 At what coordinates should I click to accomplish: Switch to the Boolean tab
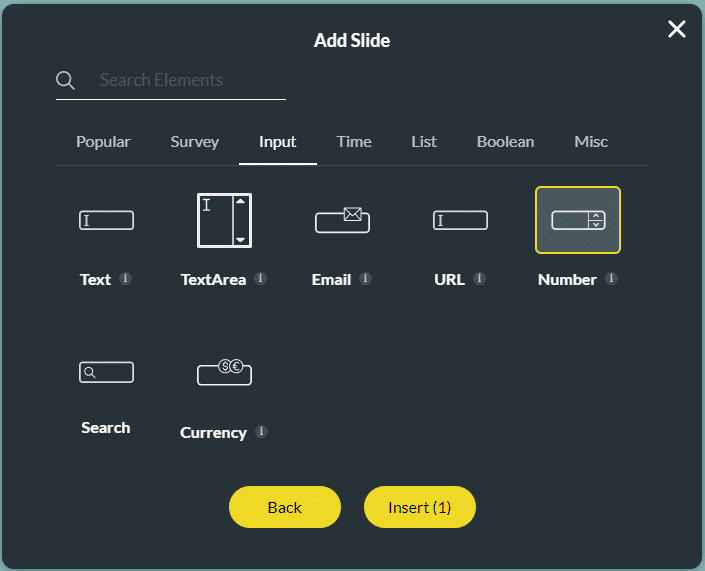click(505, 142)
